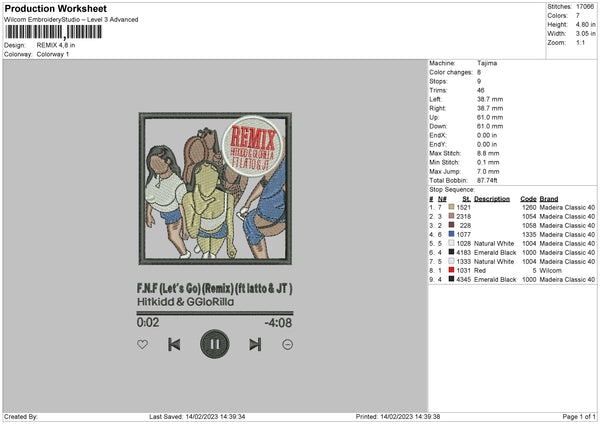Click the height value '4.80 in'

585,24
